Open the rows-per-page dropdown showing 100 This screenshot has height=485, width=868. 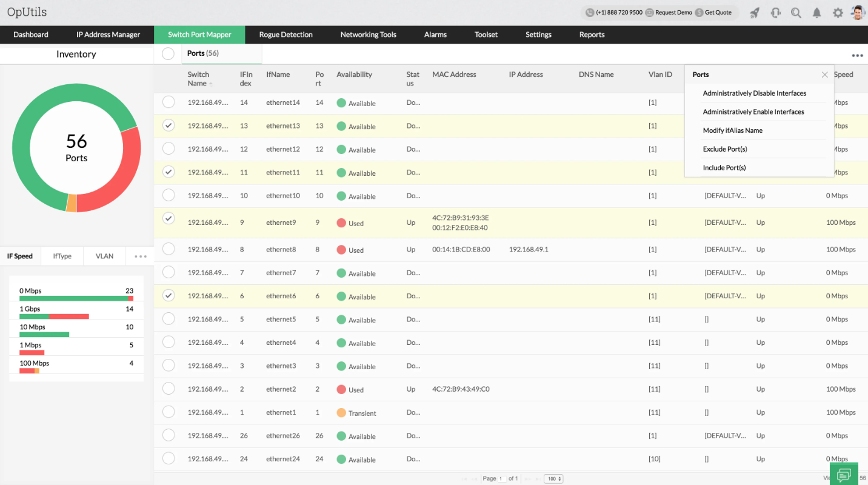pos(553,479)
